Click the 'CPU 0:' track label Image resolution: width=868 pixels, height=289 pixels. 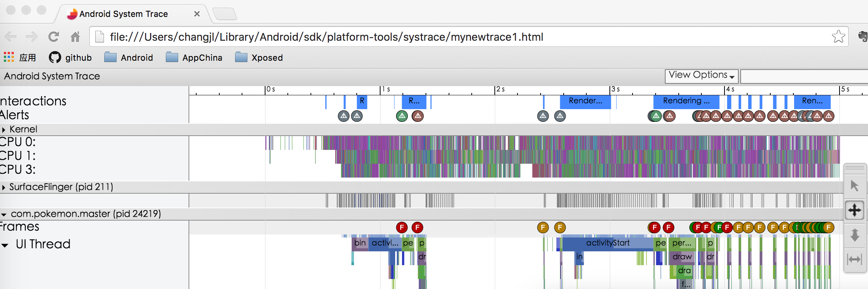18,142
